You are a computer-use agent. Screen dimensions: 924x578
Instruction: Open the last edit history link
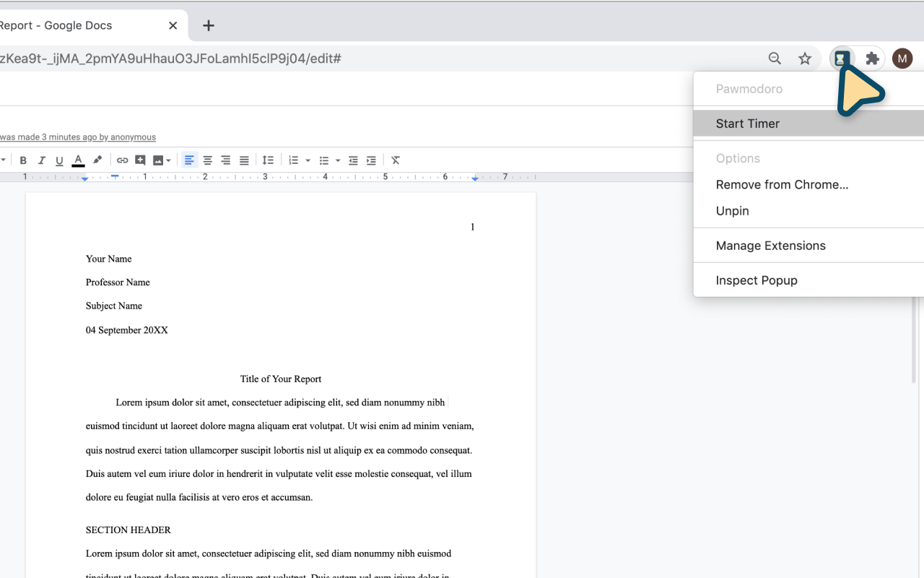point(77,137)
